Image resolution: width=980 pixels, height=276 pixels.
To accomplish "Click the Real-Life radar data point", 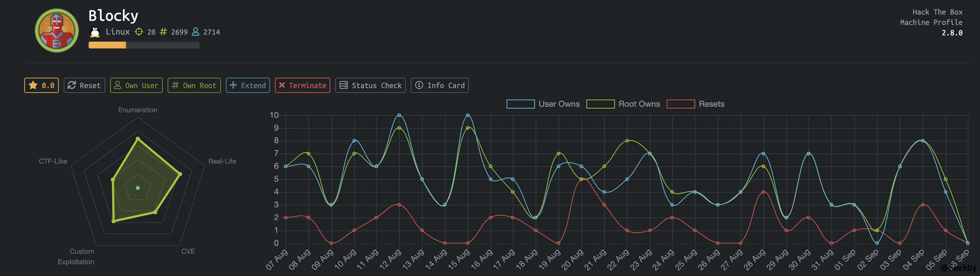I will pos(180,174).
